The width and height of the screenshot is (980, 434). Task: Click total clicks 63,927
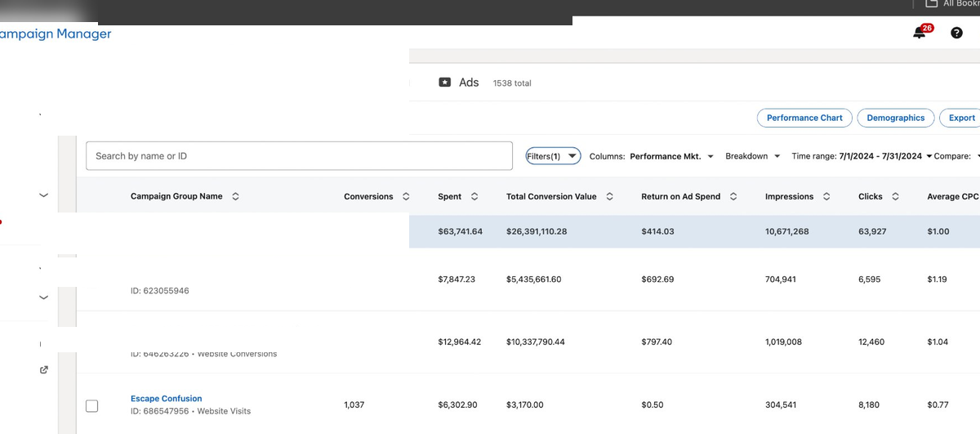tap(873, 232)
